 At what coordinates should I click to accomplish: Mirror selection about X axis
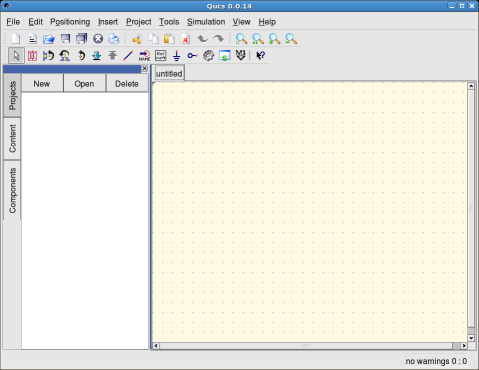click(48, 55)
